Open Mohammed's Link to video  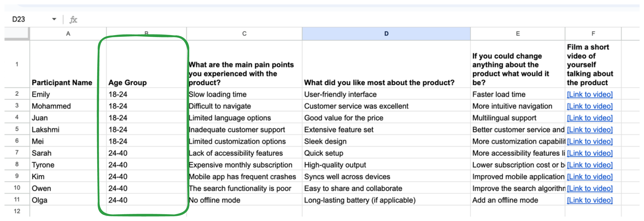click(590, 106)
